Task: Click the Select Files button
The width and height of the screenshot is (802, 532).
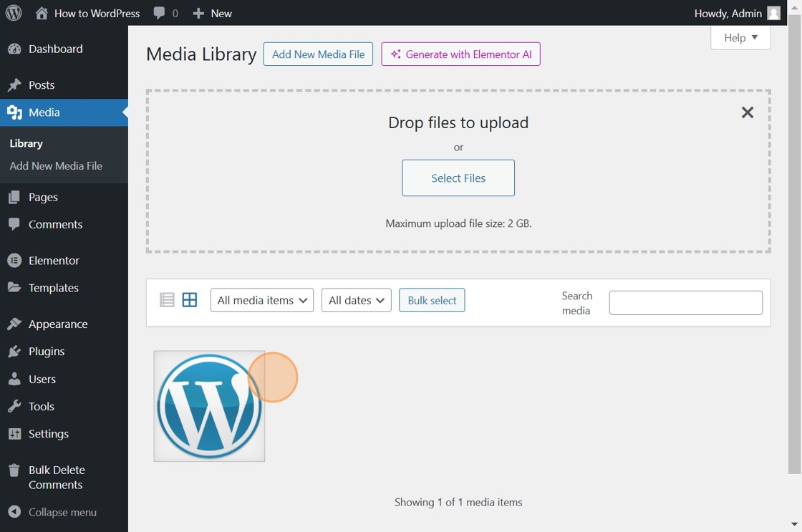Action: click(458, 178)
